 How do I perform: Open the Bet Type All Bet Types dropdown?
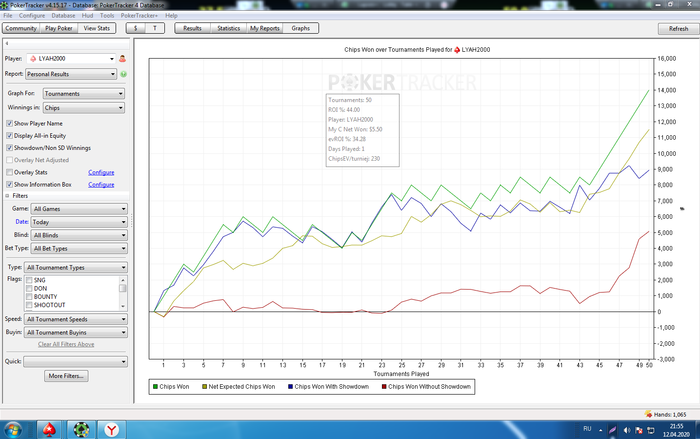point(79,248)
